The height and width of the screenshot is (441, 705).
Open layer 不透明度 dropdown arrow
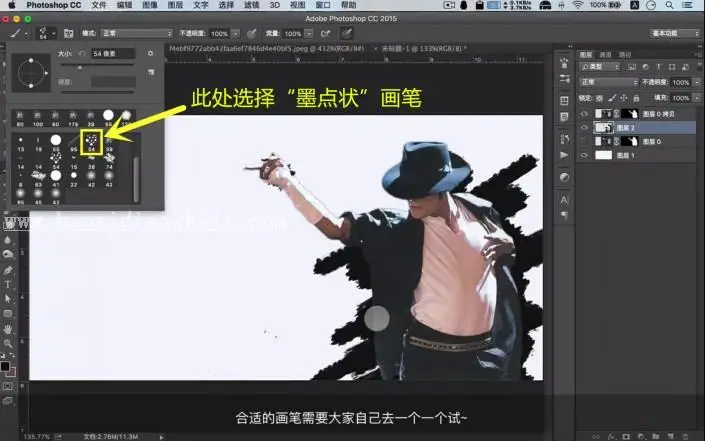pyautogui.click(x=696, y=82)
